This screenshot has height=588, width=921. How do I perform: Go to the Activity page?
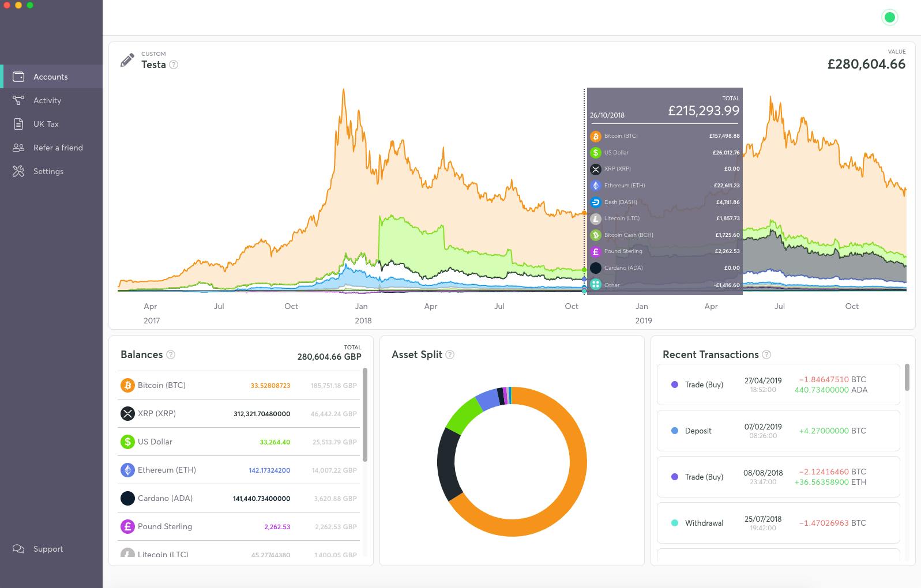tap(51, 100)
